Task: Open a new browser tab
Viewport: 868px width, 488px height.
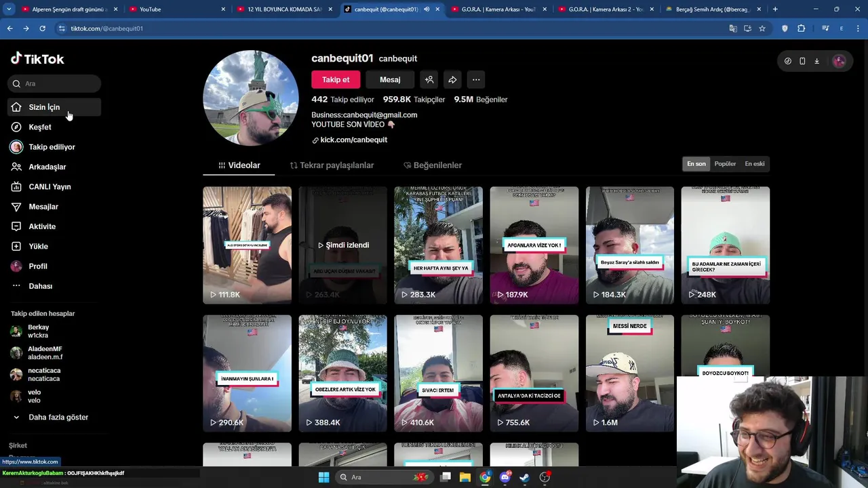Action: point(775,9)
